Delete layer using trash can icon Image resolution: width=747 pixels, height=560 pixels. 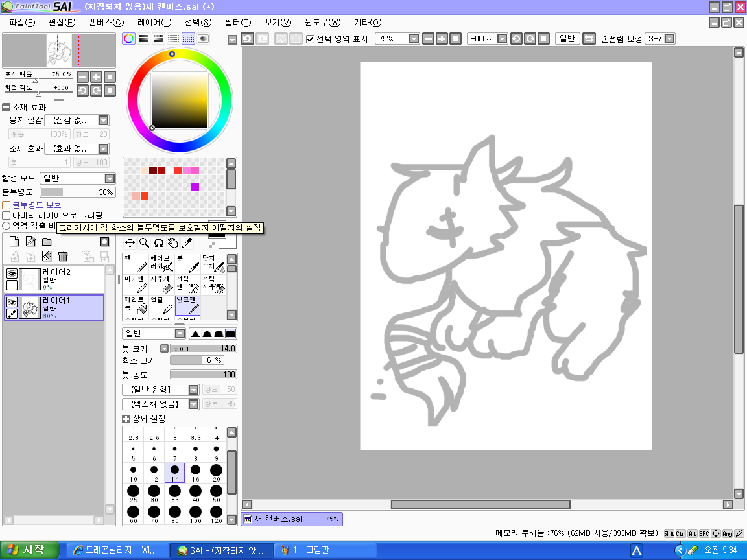(63, 256)
